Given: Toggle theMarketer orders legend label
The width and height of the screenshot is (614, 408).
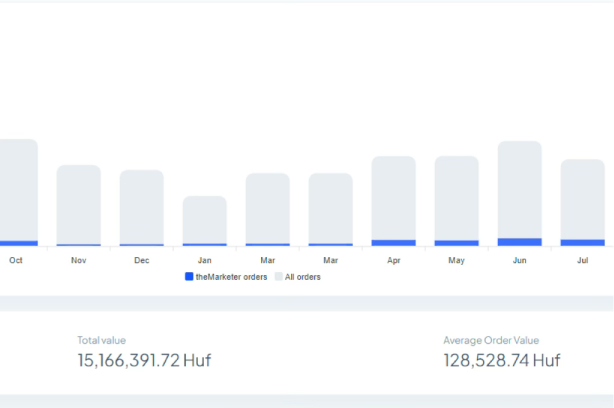Looking at the screenshot, I should [x=231, y=277].
